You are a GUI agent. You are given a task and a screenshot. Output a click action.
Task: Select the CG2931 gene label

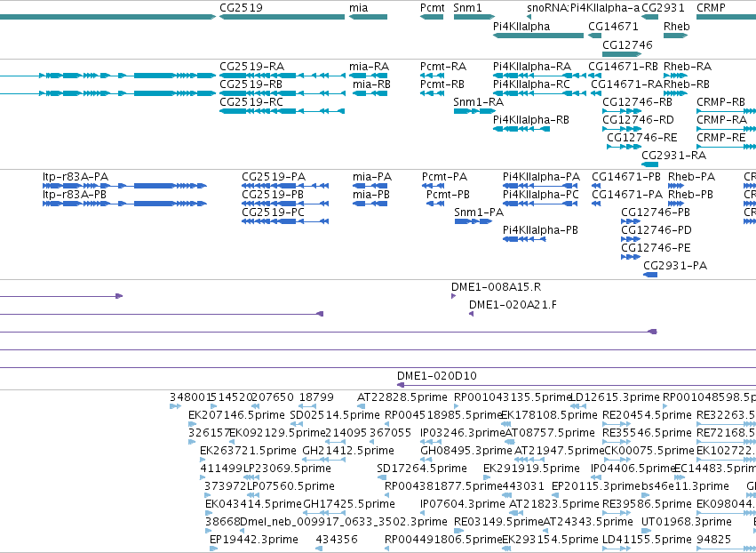(663, 8)
